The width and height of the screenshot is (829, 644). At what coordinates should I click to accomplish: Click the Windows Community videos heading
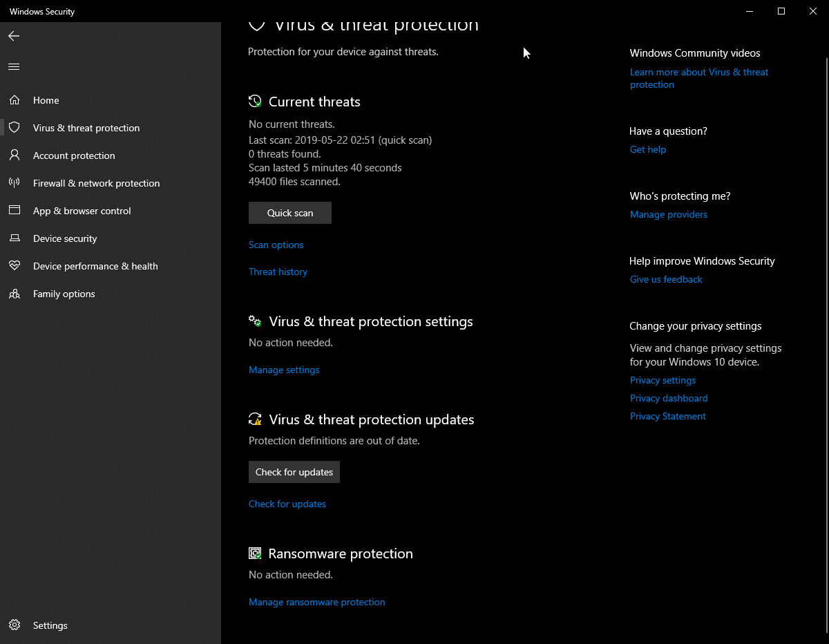[695, 53]
